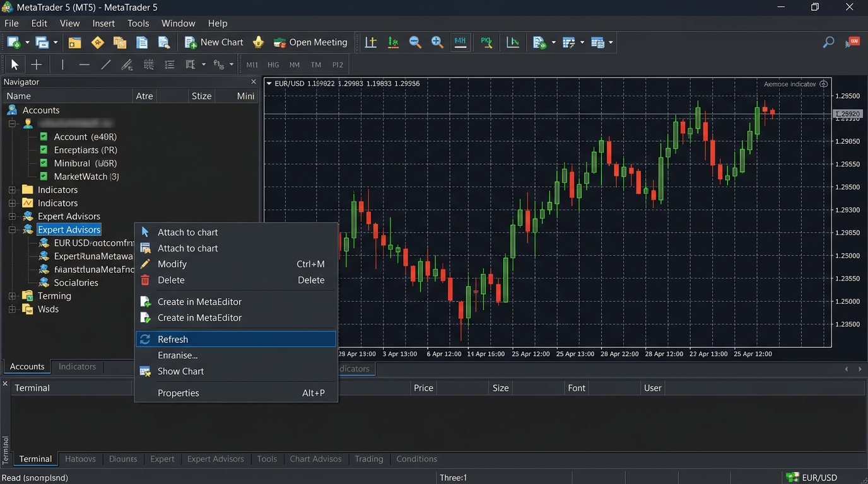Toggle the Minibural (U6R) checkbox

[44, 163]
